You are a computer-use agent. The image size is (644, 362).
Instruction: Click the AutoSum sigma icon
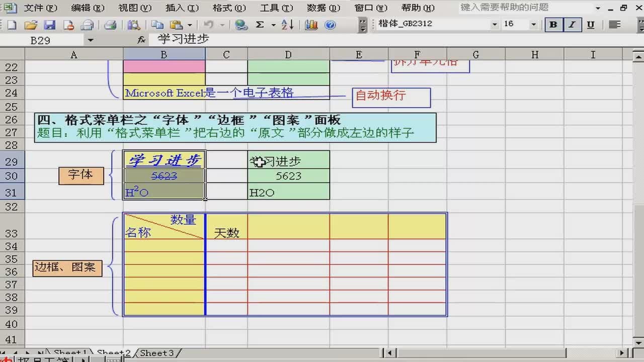tap(260, 25)
